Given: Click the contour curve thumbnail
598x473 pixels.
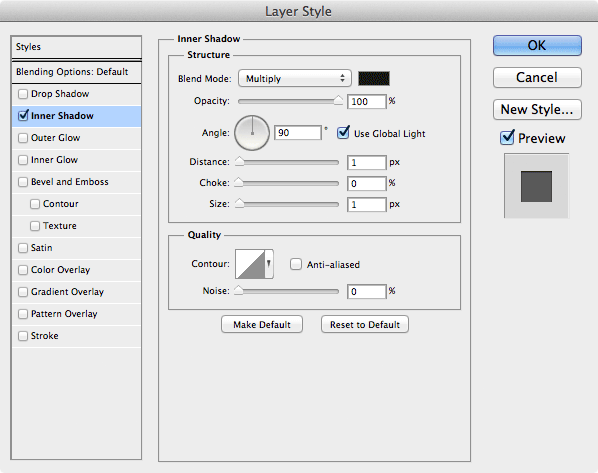Looking at the screenshot, I should point(250,264).
